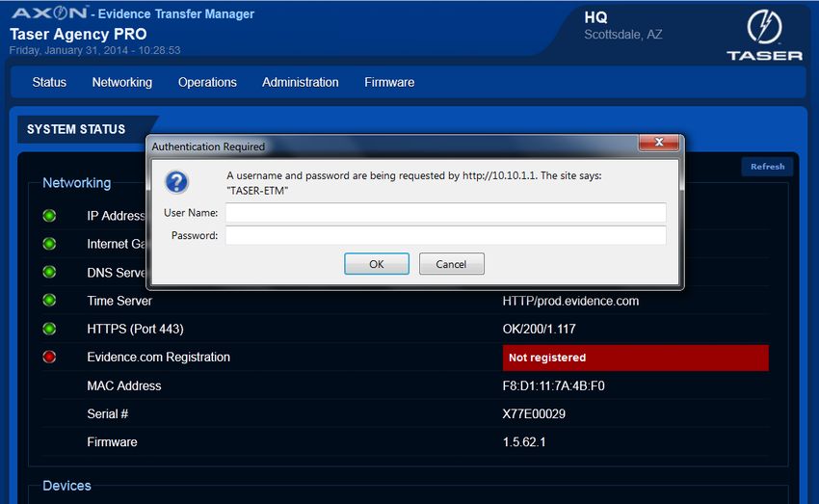The width and height of the screenshot is (819, 504).
Task: Select firmware version 1.5.62.1
Action: click(x=524, y=442)
